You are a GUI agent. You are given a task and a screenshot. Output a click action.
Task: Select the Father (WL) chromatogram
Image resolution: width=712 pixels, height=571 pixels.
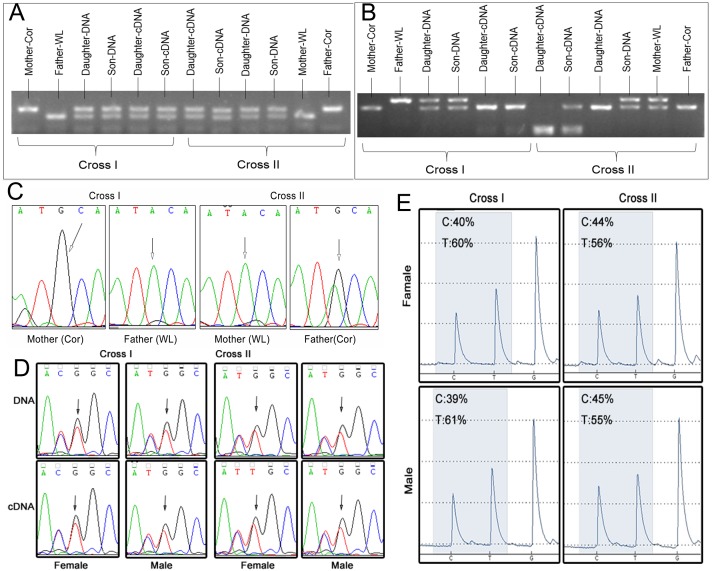152,267
